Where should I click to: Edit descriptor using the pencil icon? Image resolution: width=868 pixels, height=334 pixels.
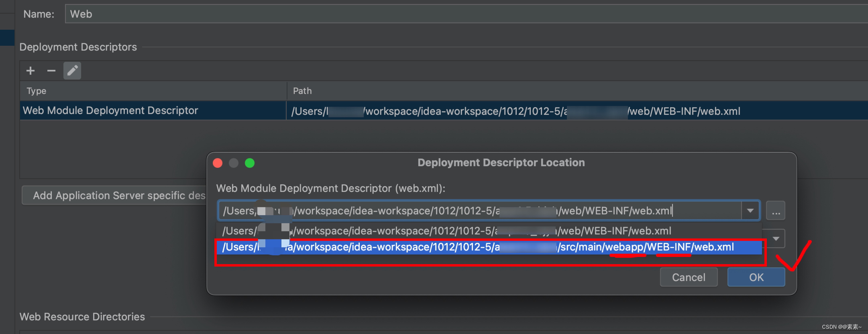pos(72,71)
